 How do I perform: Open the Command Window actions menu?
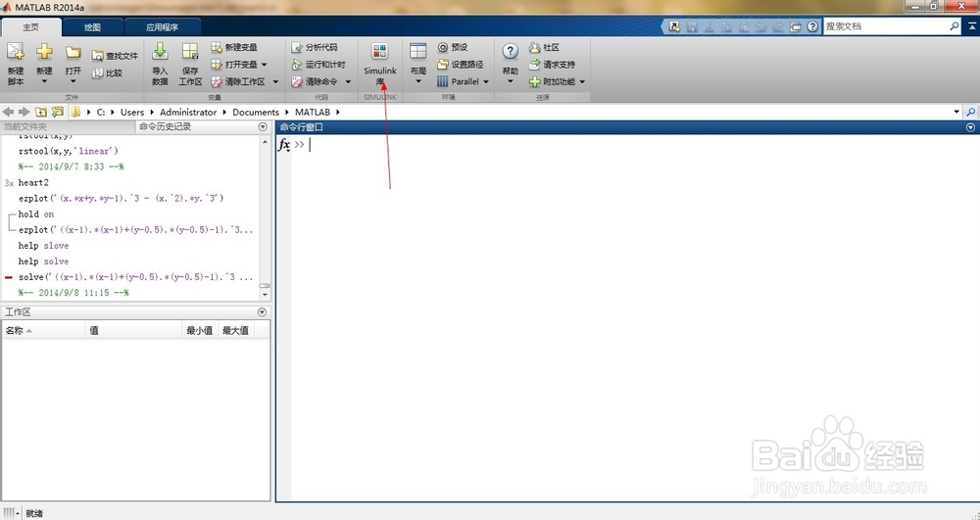click(970, 127)
